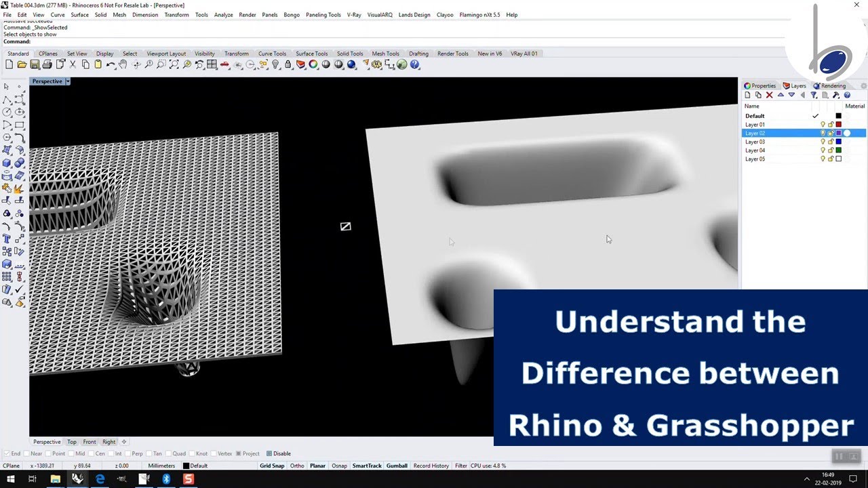Click the padlock Lock Objects icon

pos(288,64)
